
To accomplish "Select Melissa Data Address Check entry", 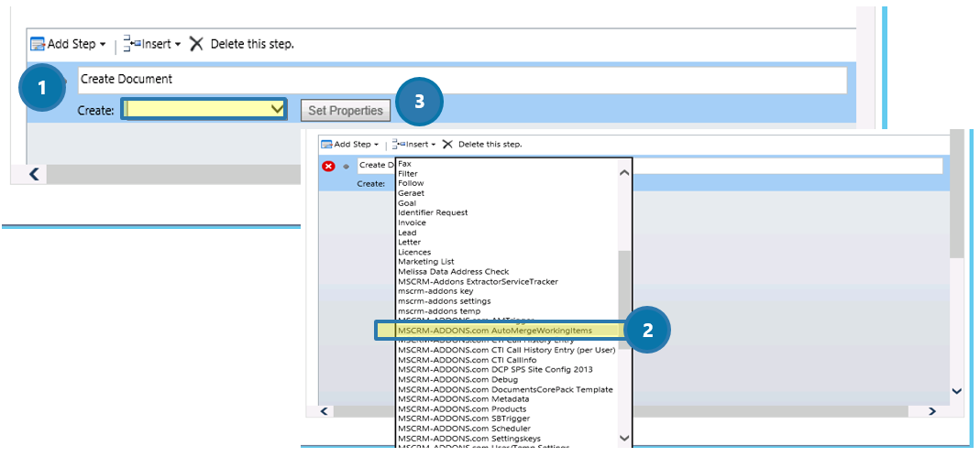I will pos(453,272).
